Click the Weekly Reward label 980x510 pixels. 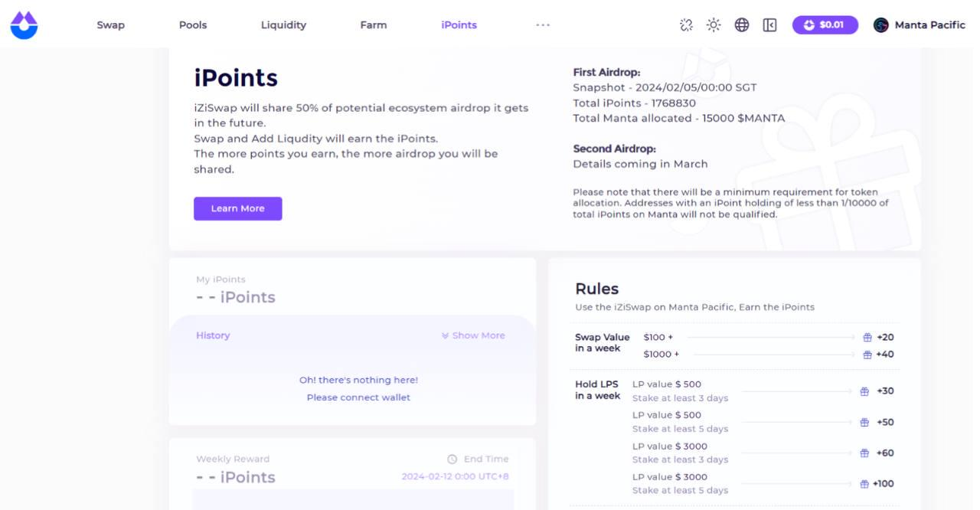pos(233,459)
